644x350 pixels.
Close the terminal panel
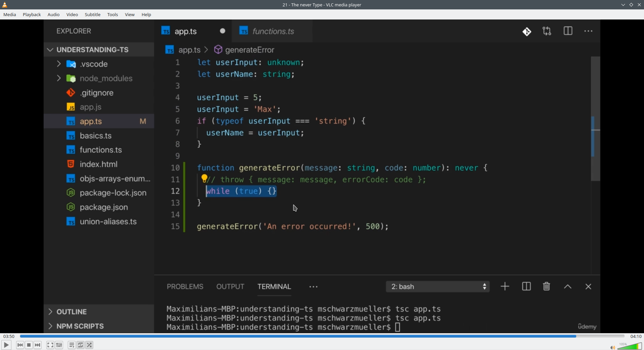click(x=588, y=287)
